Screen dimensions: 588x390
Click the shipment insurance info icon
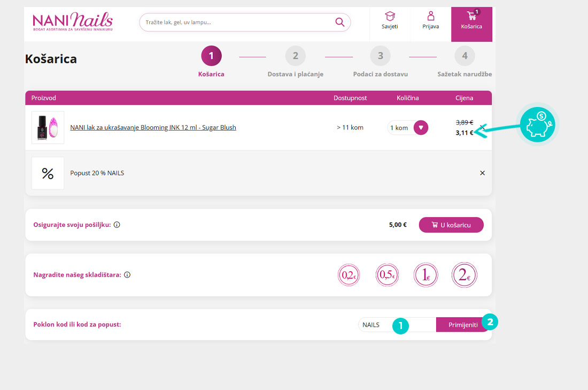117,225
